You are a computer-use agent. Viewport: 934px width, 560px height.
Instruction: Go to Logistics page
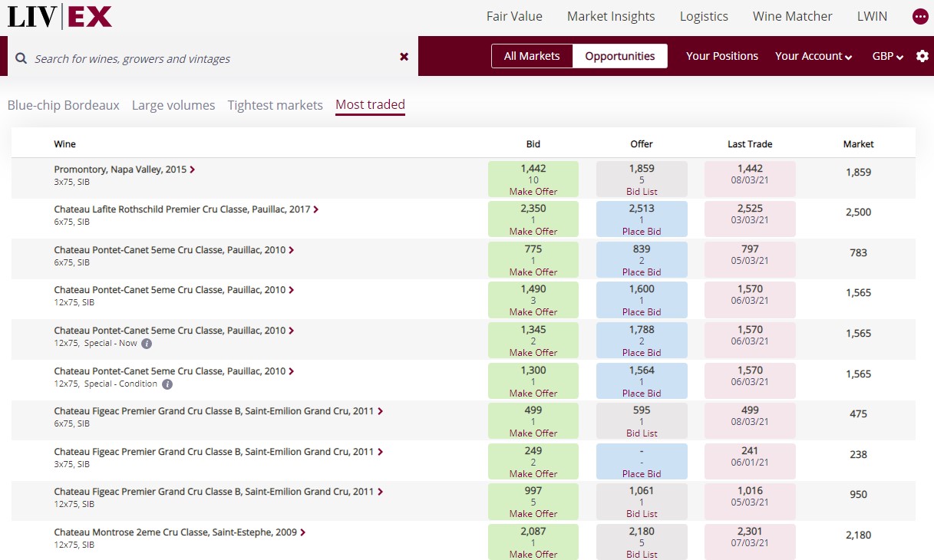[704, 16]
